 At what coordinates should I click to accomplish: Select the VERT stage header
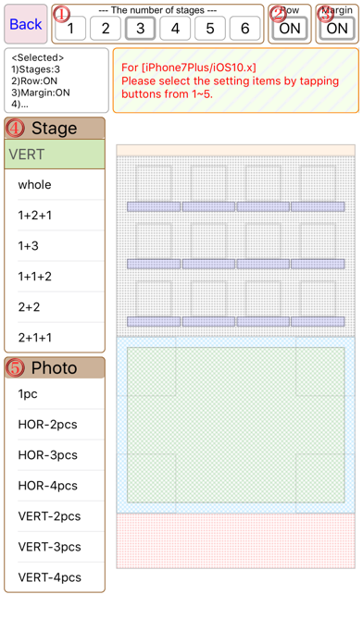click(55, 155)
